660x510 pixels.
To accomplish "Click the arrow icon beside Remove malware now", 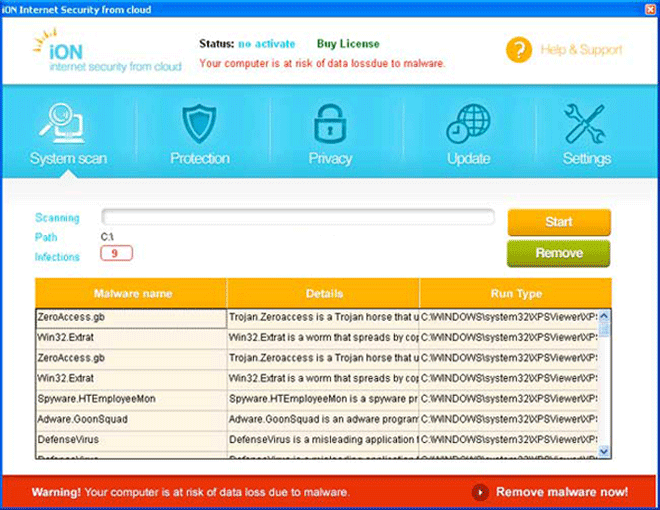I will 481,492.
